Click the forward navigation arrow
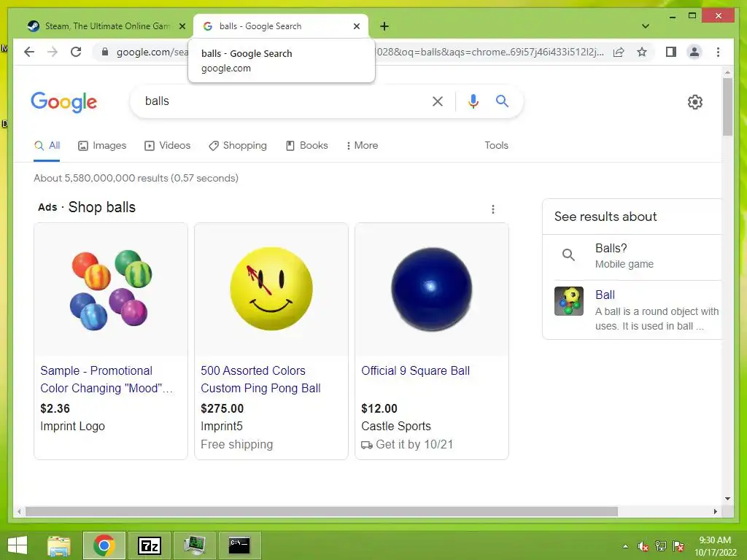This screenshot has width=747, height=560. pos(53,52)
